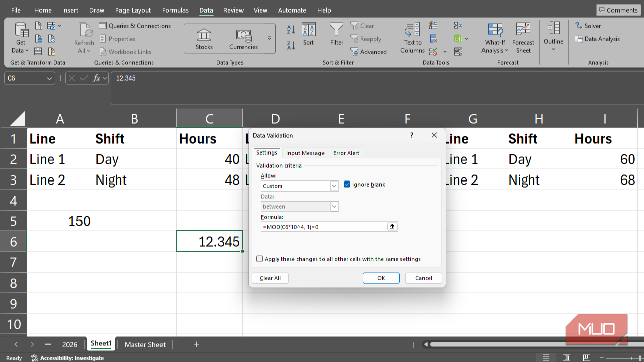644x362 pixels.
Task: Click Consolidate icon
Action: [458, 26]
